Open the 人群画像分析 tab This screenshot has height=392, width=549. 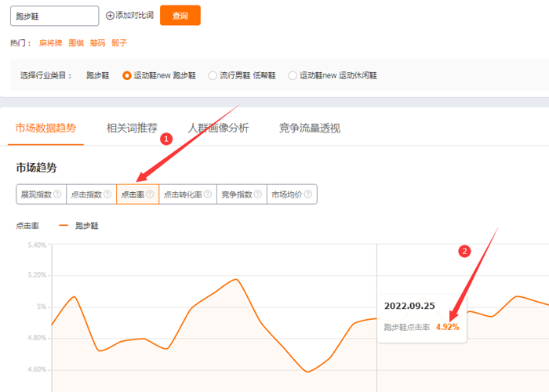(x=218, y=128)
